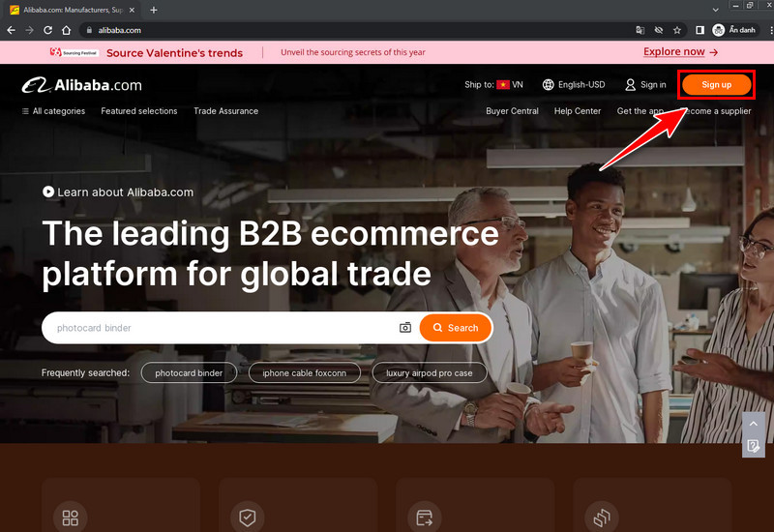Select Trade Assurance in navigation
Image resolution: width=774 pixels, height=532 pixels.
(x=225, y=111)
